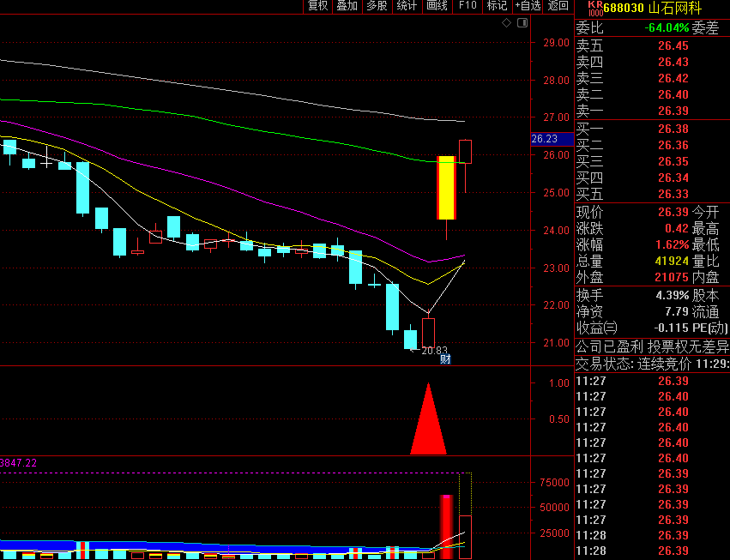This screenshot has height=560, width=730.
Task: Click 复权 in the top toolbar
Action: [318, 6]
